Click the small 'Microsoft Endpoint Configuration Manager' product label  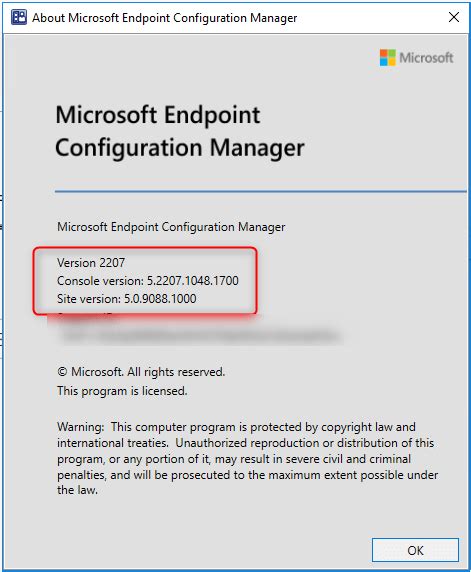171,227
